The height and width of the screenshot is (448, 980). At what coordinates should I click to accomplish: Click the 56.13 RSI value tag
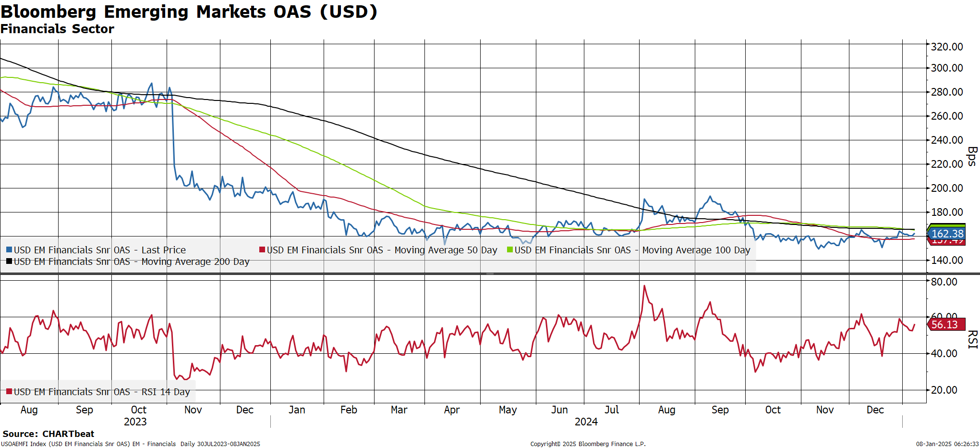point(945,324)
